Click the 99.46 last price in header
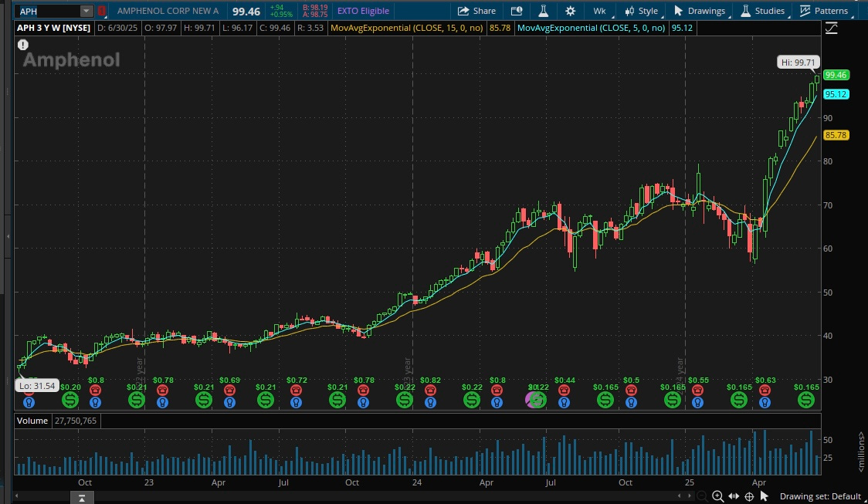 pyautogui.click(x=246, y=11)
